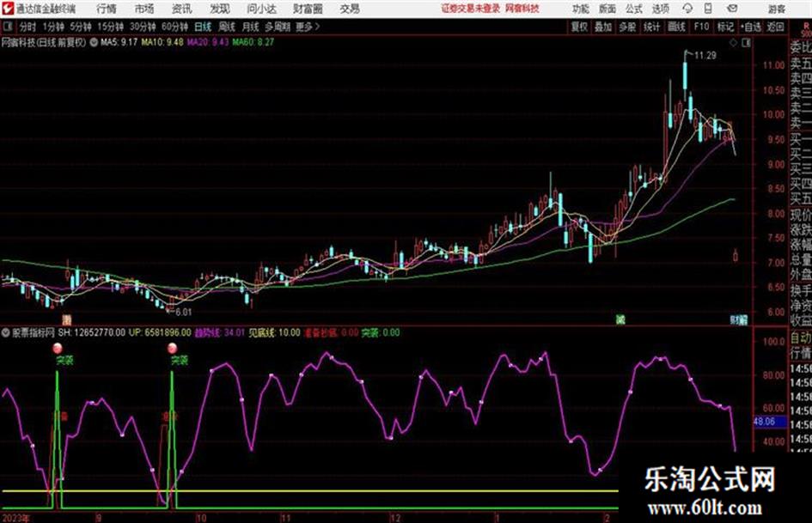
Task: Switch to 周线 weekly period tab
Action: 227,27
